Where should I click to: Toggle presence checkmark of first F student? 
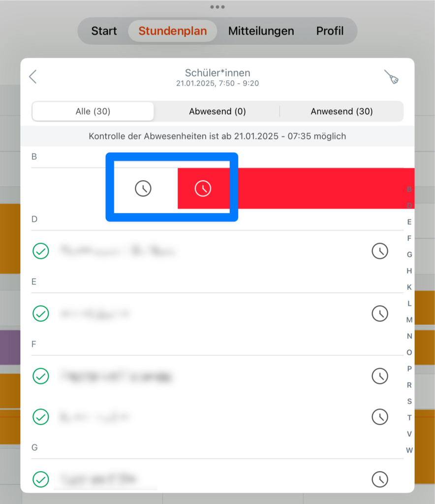[41, 376]
